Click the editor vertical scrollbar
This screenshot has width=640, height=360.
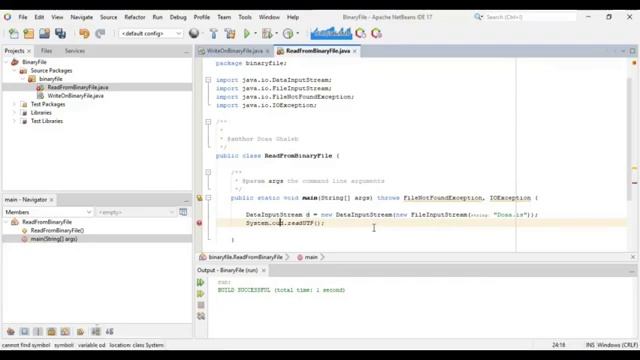[x=630, y=139]
